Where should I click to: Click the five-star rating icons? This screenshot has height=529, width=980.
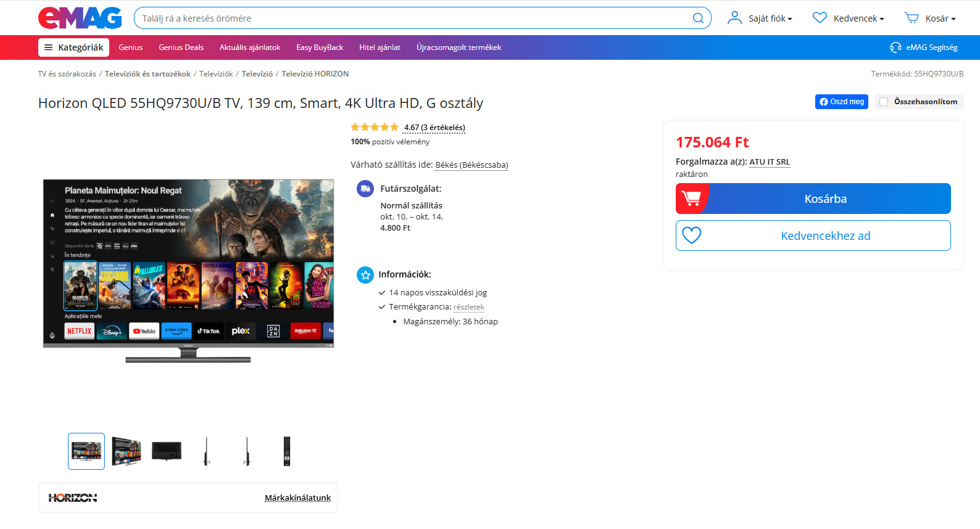click(x=375, y=127)
